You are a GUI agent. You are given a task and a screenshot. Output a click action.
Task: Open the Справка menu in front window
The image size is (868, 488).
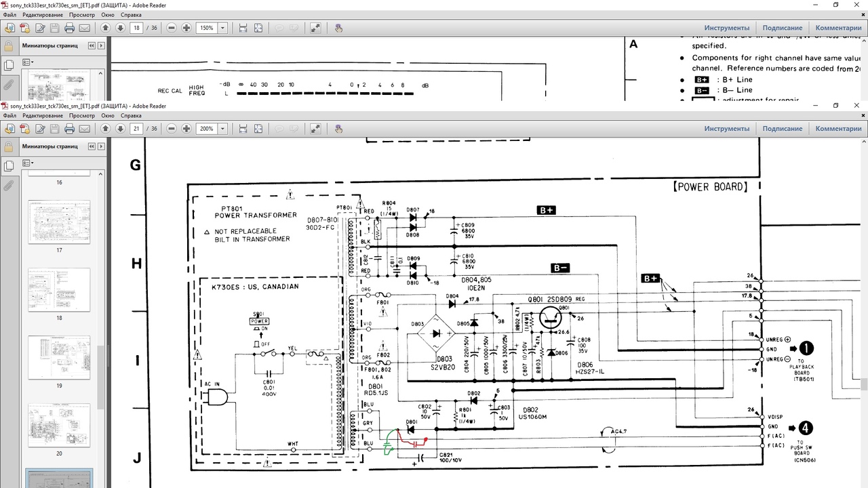click(131, 115)
